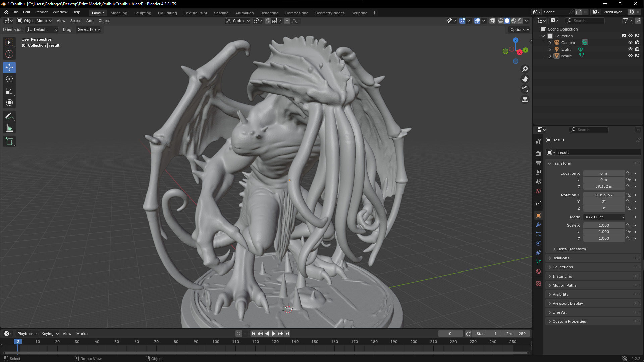This screenshot has width=644, height=362.
Task: Select the Move tool
Action: pyautogui.click(x=9, y=67)
